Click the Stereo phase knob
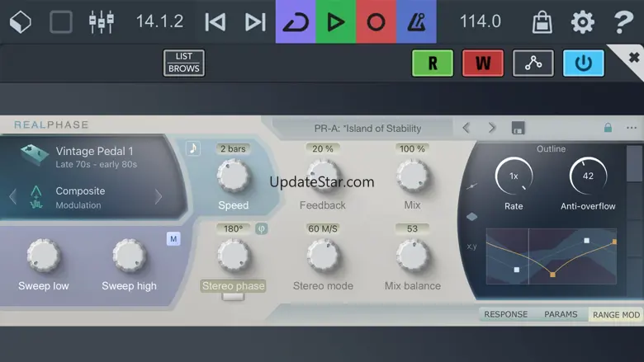Image resolution: width=644 pixels, height=362 pixels. 234,256
